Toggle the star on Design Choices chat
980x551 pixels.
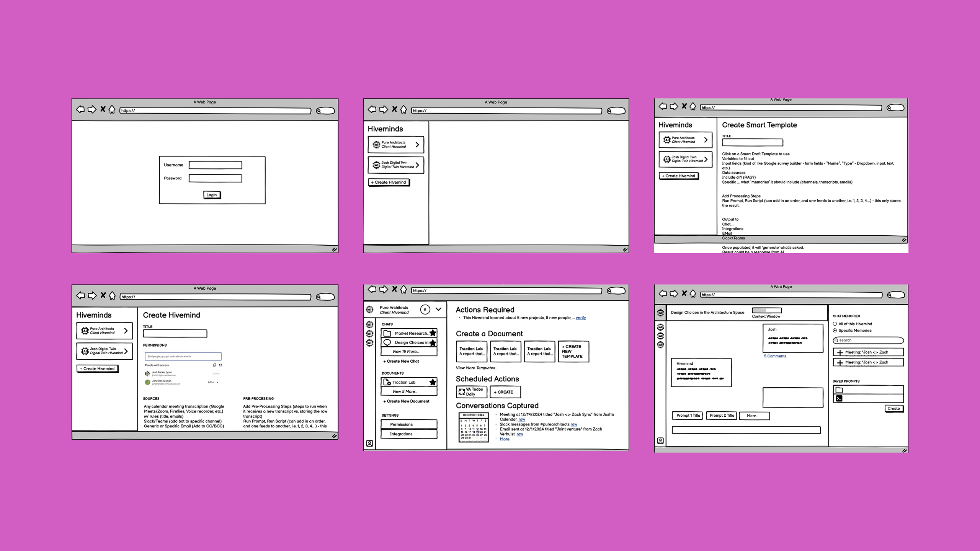(433, 342)
